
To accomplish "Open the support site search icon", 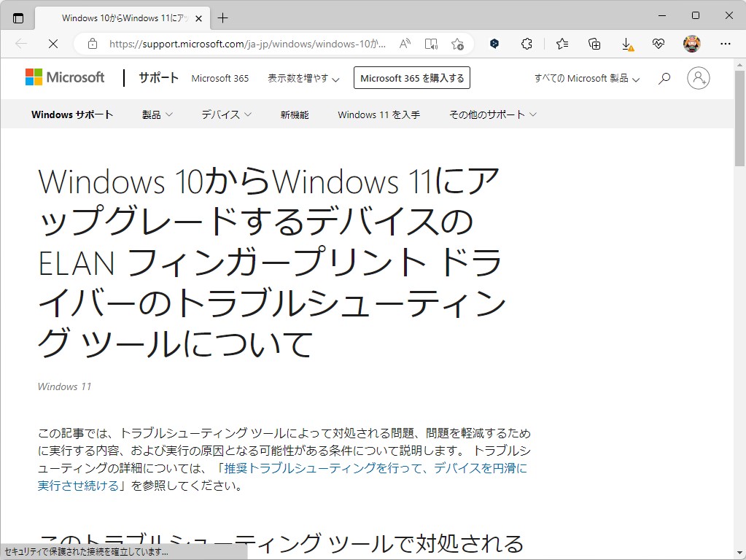I will click(x=664, y=78).
